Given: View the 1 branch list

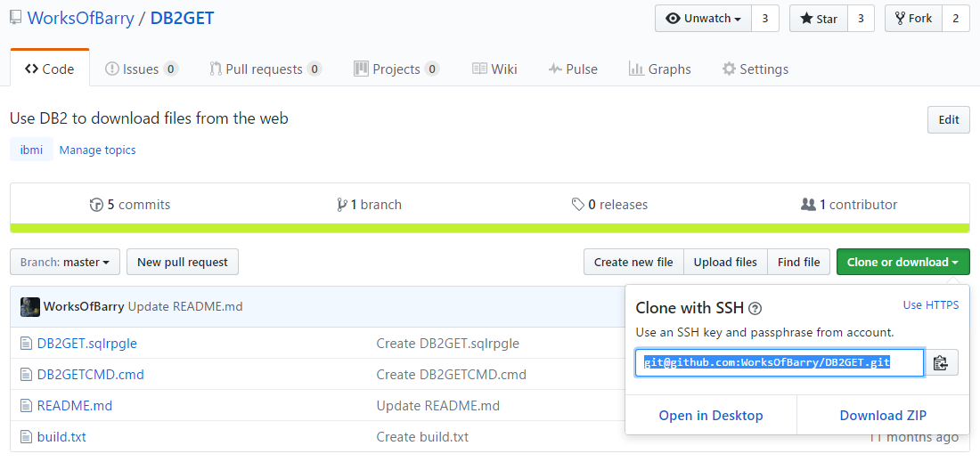Looking at the screenshot, I should click(369, 205).
